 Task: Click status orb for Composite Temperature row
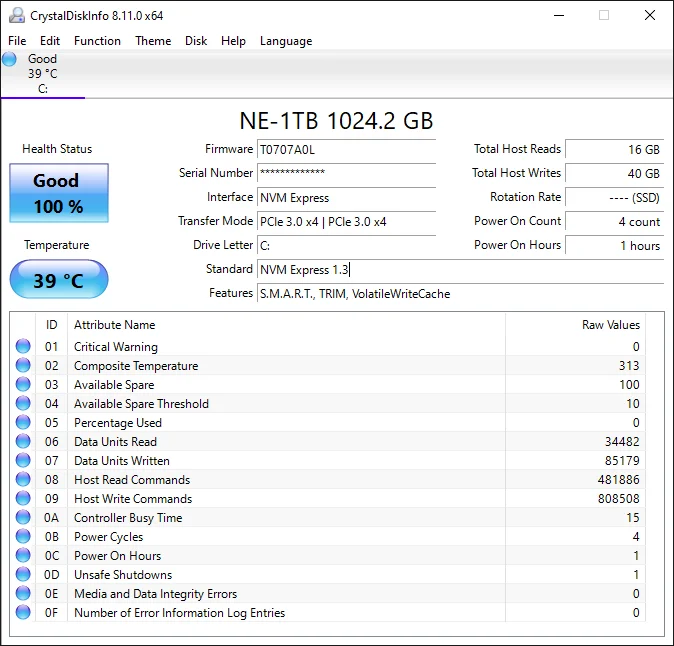coord(23,365)
